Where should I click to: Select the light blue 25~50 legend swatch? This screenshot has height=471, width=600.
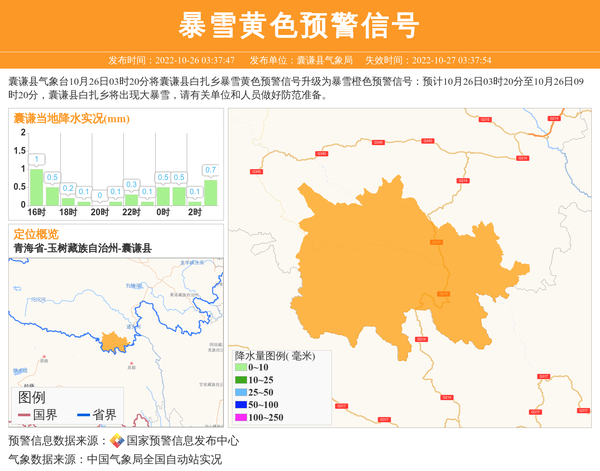coord(240,392)
